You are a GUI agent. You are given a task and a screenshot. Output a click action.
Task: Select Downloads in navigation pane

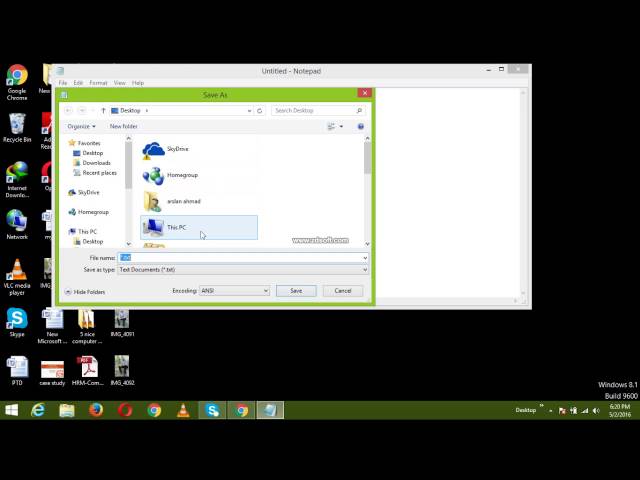pyautogui.click(x=96, y=163)
